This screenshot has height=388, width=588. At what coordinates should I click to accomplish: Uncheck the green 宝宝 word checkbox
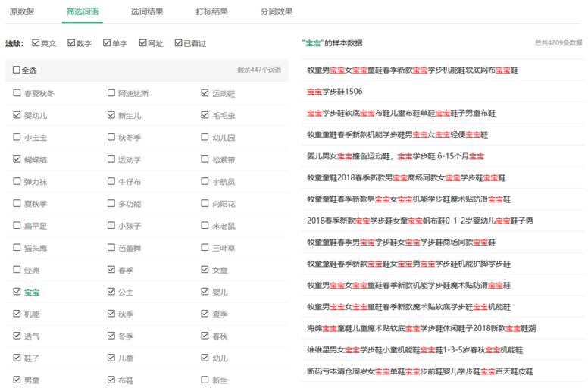pos(17,291)
